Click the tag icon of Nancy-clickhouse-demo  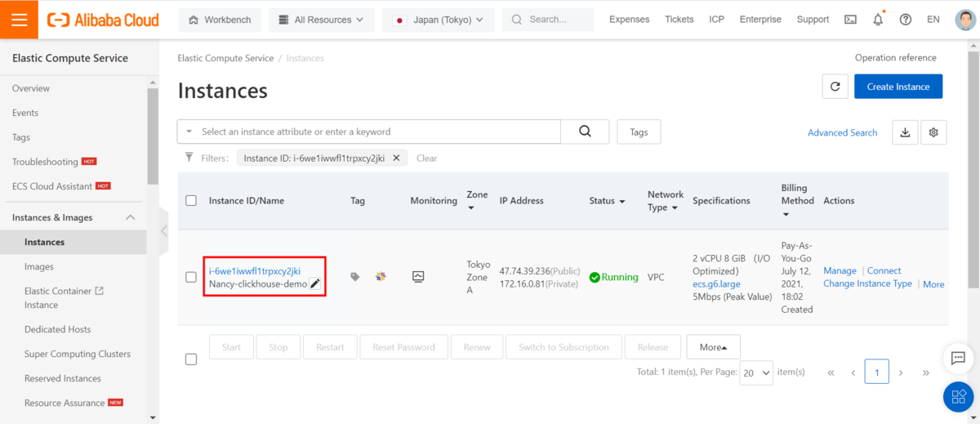pos(354,277)
